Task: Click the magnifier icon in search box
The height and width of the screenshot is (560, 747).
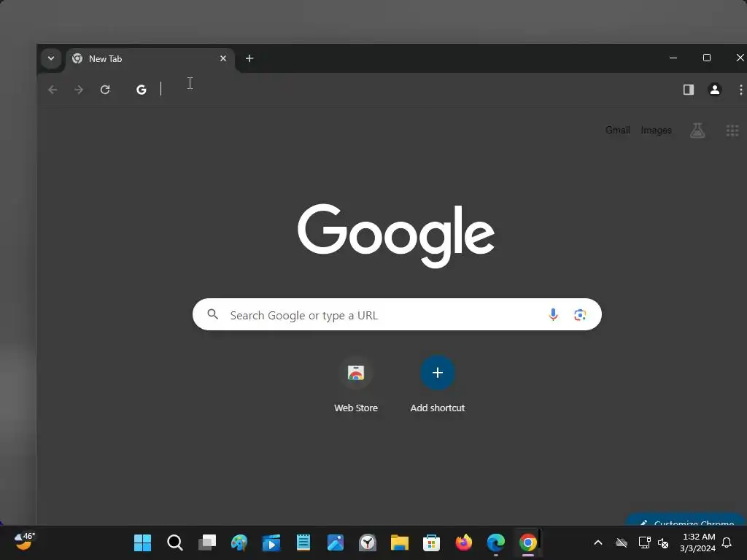Action: click(213, 314)
